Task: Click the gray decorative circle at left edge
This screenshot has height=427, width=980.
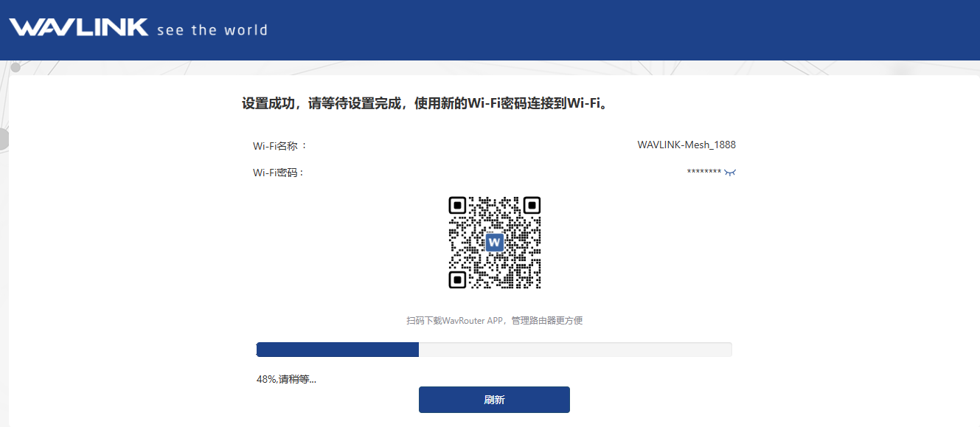Action: 3,139
